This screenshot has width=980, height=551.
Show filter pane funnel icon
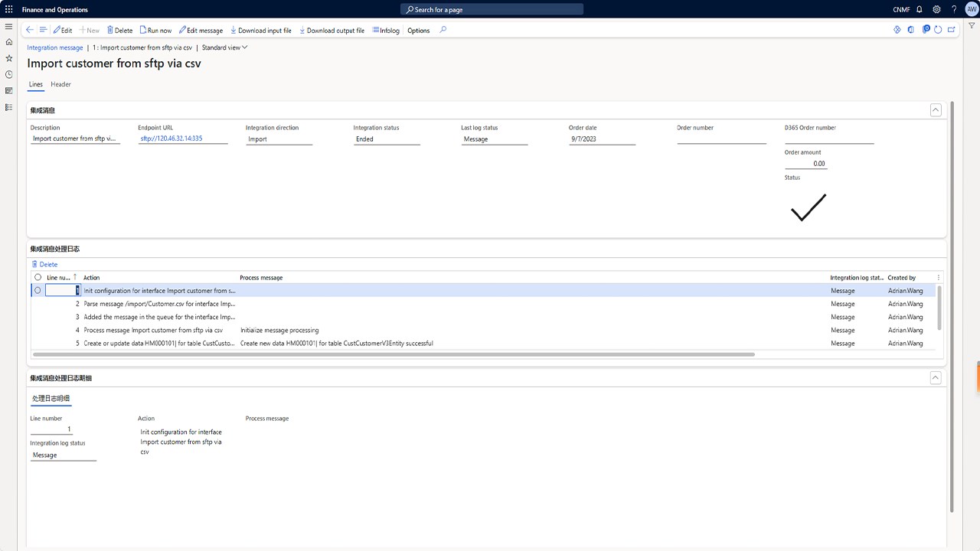click(x=972, y=26)
